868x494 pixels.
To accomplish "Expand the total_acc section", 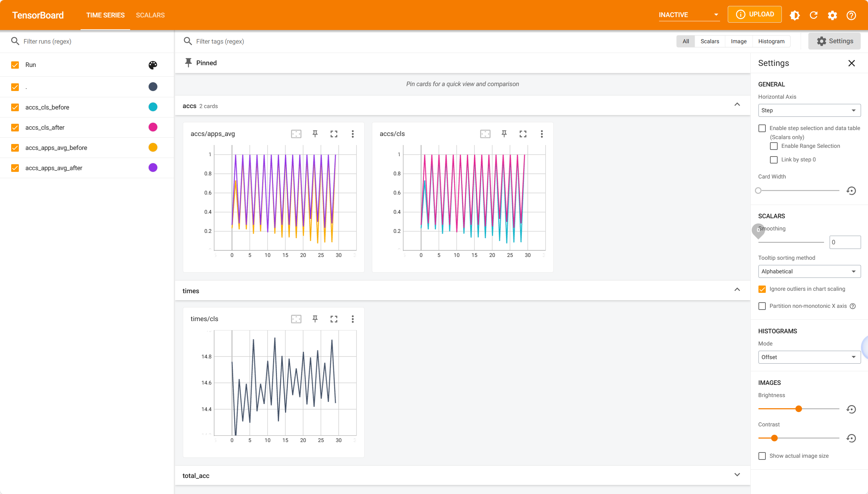I will tap(737, 475).
